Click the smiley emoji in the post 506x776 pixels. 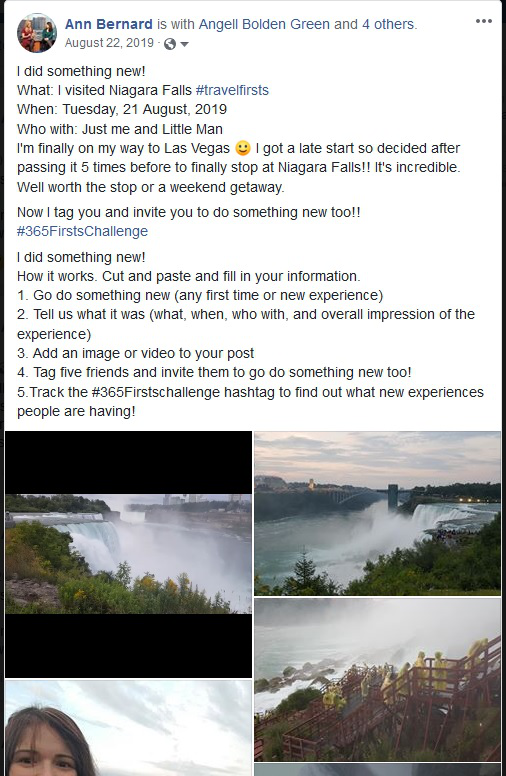pyautogui.click(x=243, y=148)
